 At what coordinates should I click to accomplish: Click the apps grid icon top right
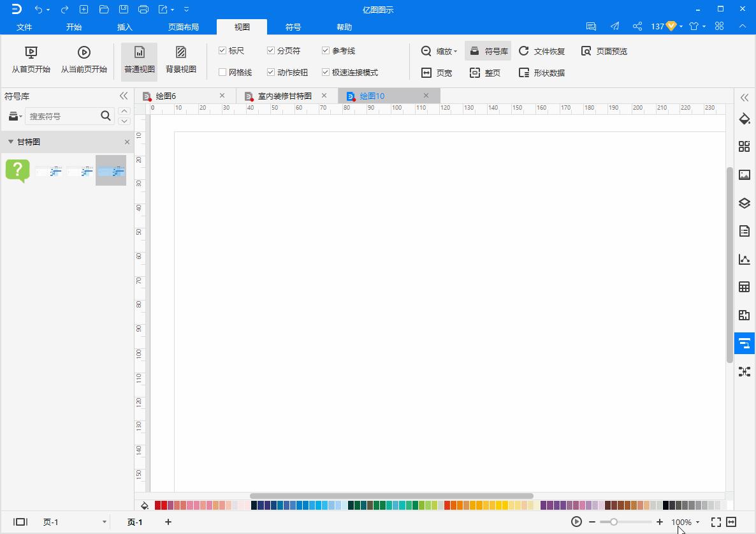coord(720,26)
